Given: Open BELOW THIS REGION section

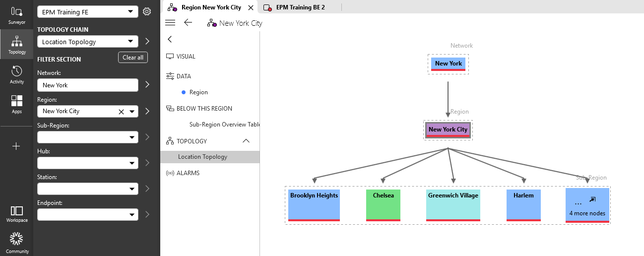Looking at the screenshot, I should (x=204, y=109).
